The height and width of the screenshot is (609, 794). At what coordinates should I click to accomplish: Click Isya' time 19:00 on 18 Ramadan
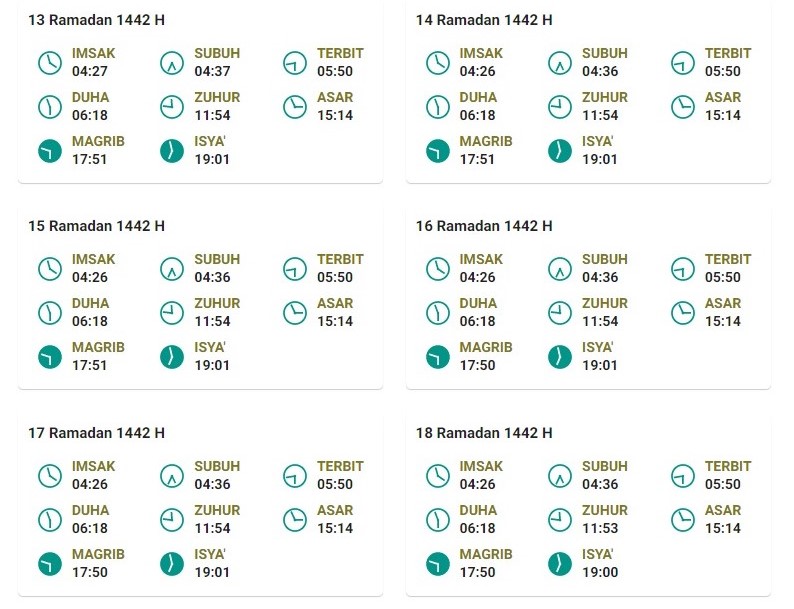pos(600,572)
